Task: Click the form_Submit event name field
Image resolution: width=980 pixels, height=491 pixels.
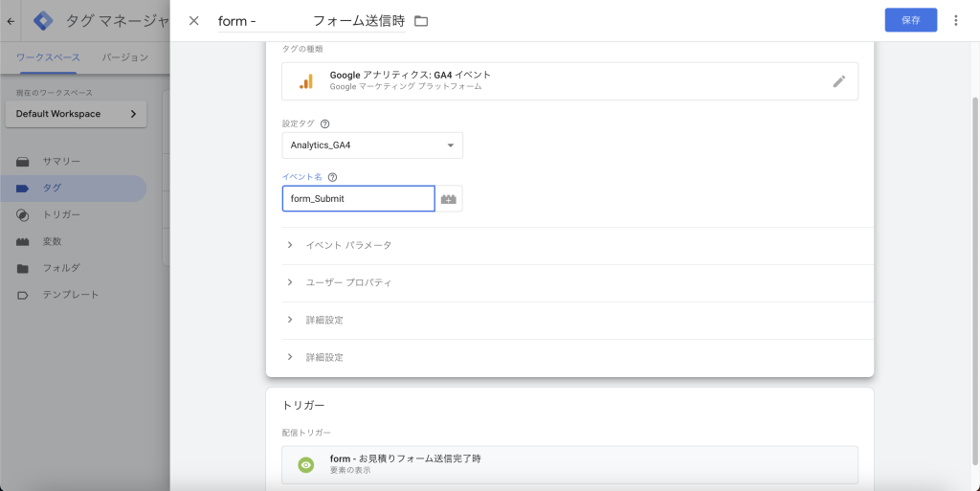Action: click(x=358, y=199)
